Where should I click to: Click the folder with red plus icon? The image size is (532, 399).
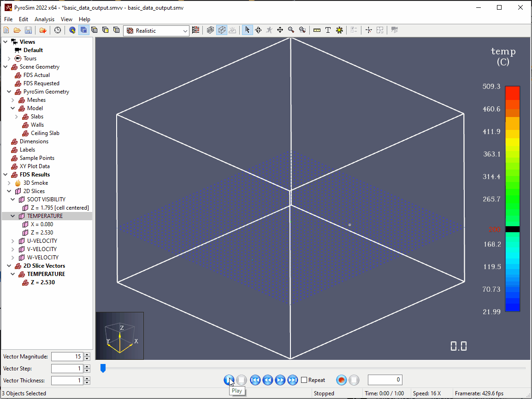click(x=43, y=30)
